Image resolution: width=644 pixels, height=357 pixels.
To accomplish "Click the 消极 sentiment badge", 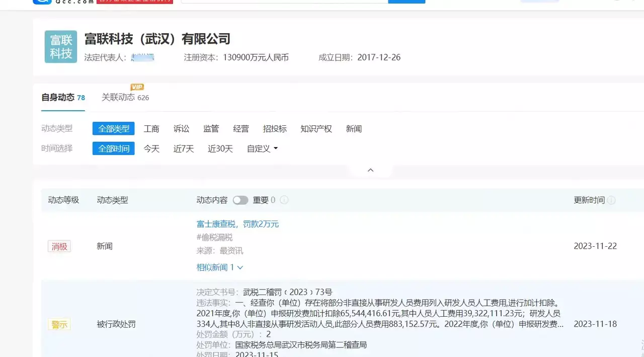I will coord(59,246).
